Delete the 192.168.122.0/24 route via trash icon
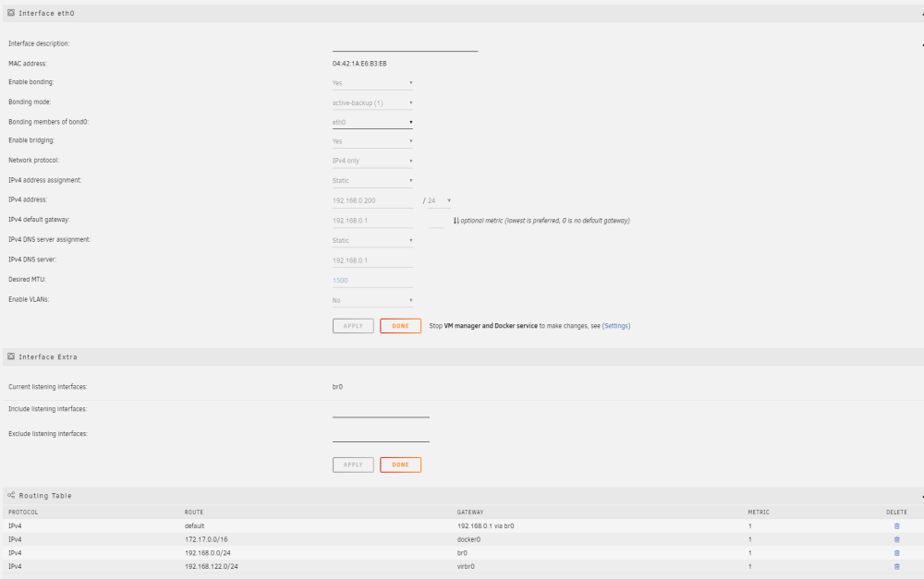 (897, 567)
